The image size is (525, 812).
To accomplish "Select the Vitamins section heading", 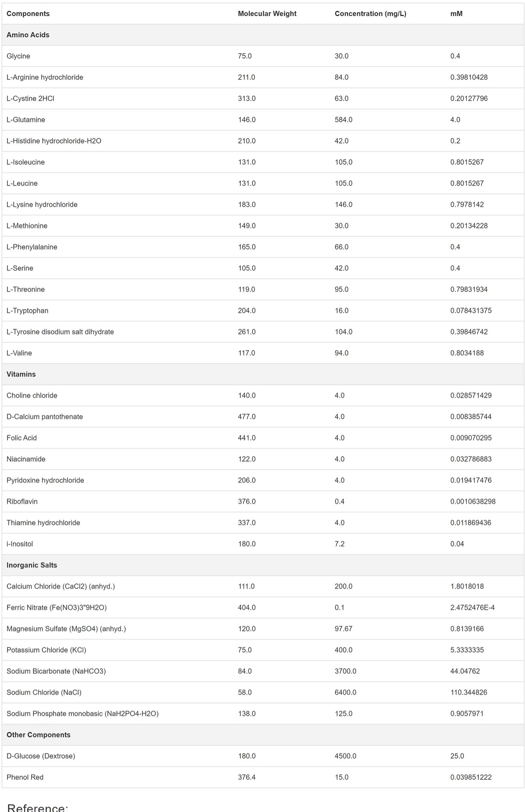I will click(x=21, y=374).
